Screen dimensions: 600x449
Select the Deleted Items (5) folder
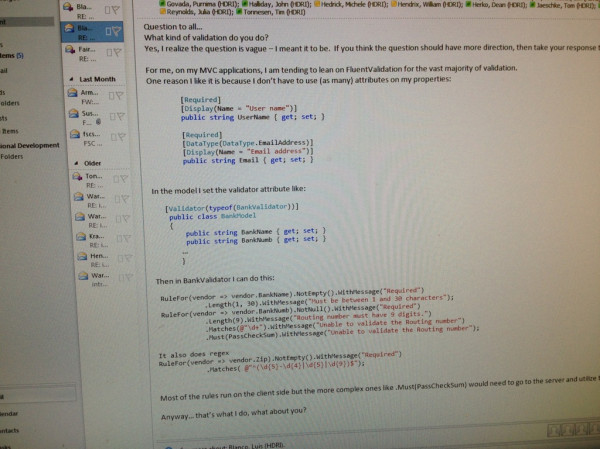[12, 56]
